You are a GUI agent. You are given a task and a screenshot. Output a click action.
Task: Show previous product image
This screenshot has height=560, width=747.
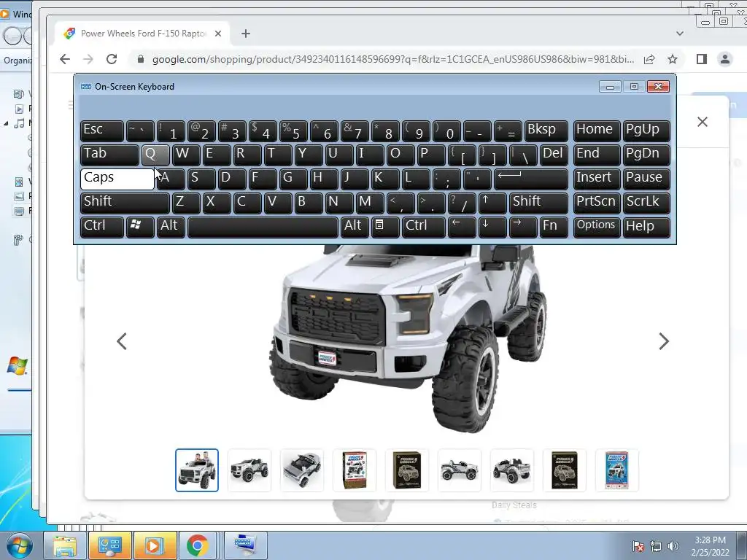point(122,341)
